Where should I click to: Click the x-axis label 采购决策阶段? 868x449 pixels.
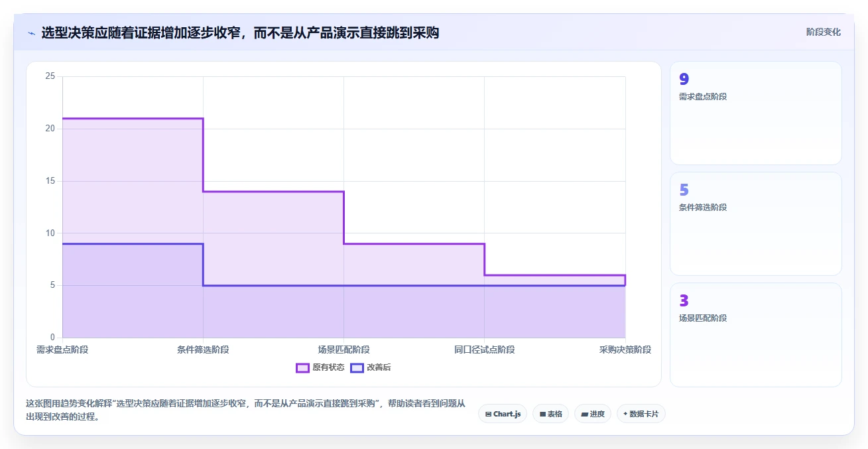625,350
